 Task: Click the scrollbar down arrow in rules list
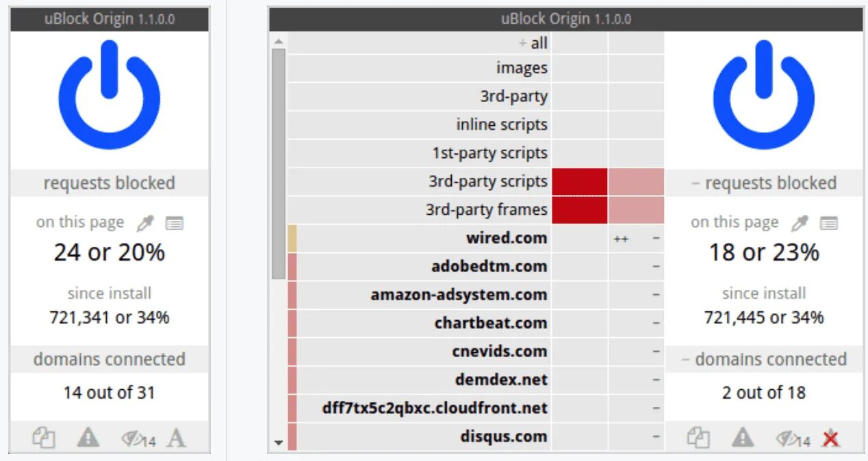pos(278,443)
